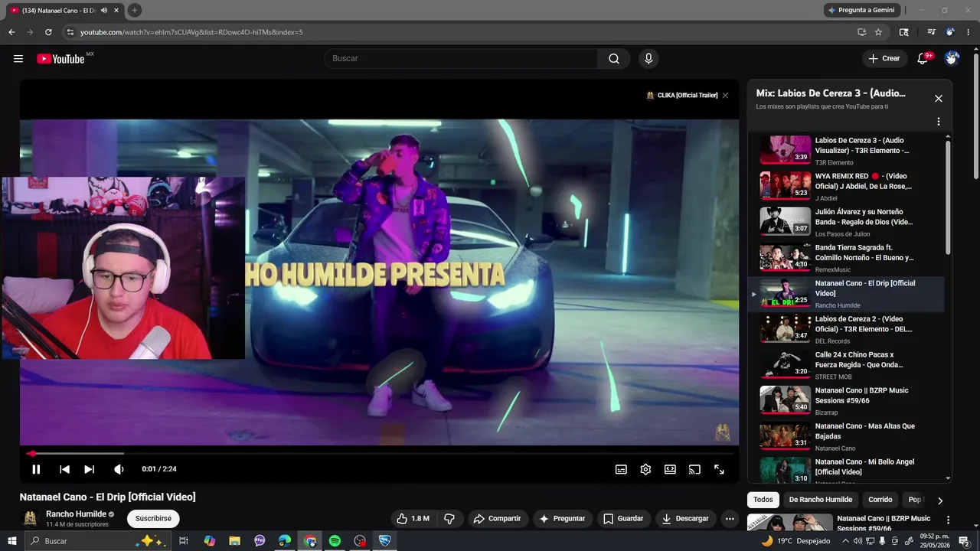
Task: Select the De Rancho Humilde chip
Action: click(820, 500)
